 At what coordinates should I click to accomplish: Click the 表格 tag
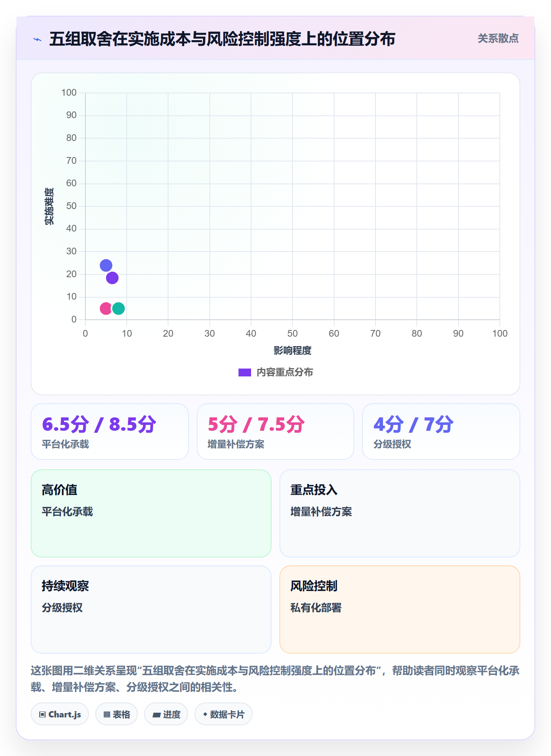(x=116, y=714)
